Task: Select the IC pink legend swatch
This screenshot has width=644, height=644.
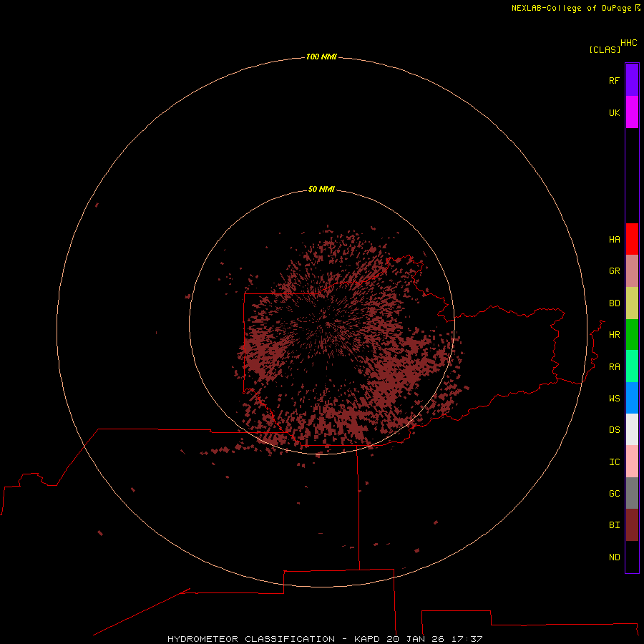Action: 632,462
